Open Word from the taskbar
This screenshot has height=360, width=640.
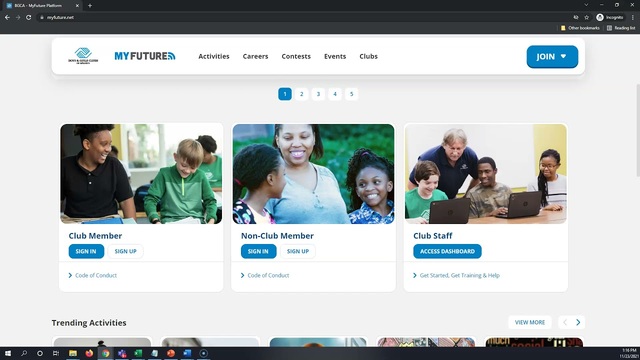(x=187, y=353)
